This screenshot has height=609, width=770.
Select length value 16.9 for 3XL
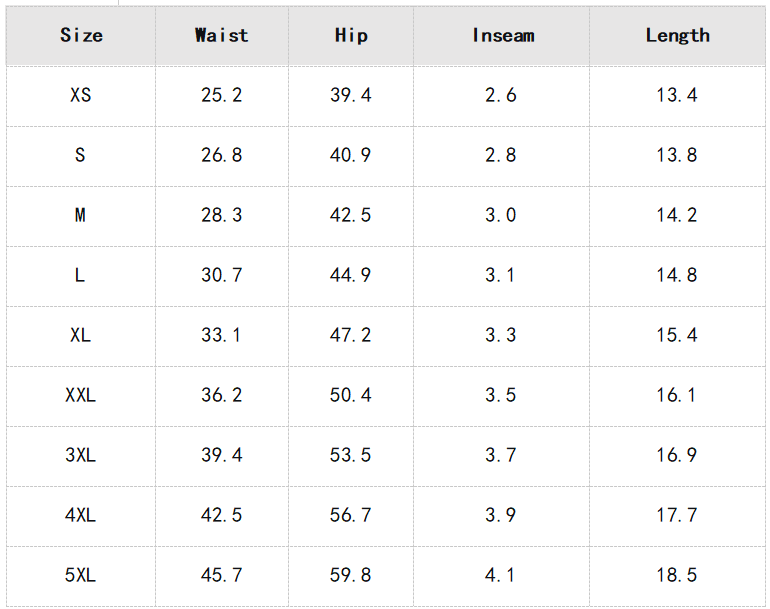tap(677, 456)
